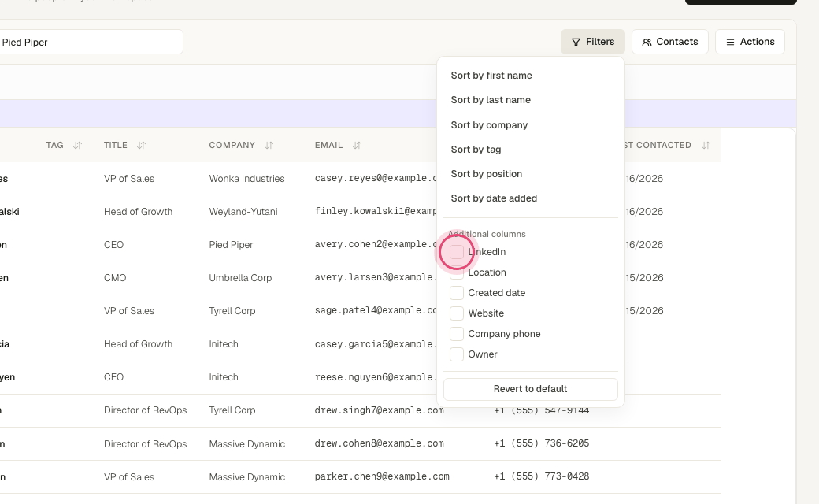Viewport: 819px width, 504px height.
Task: Click email sage.patel4@example
Action: [x=376, y=310]
